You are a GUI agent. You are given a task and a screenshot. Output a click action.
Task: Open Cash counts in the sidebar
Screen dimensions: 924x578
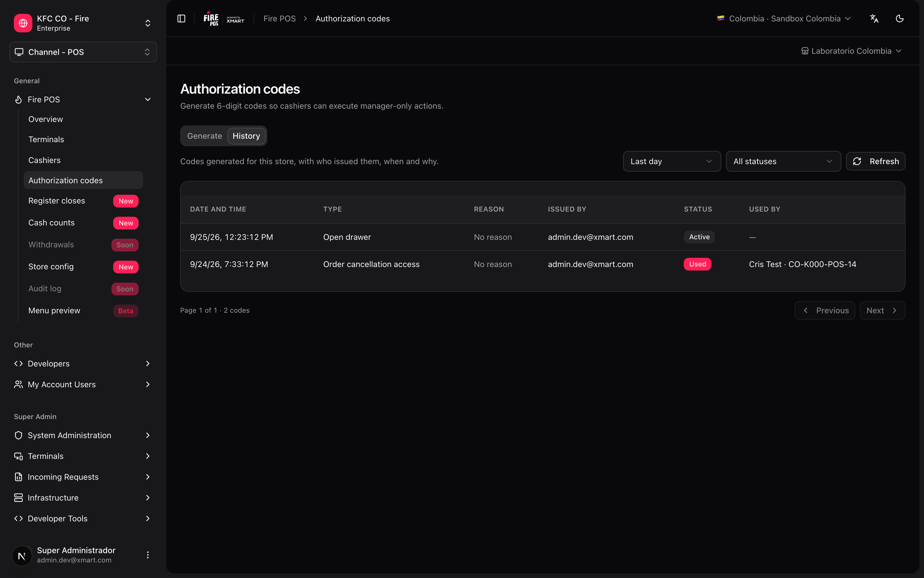click(x=83, y=223)
